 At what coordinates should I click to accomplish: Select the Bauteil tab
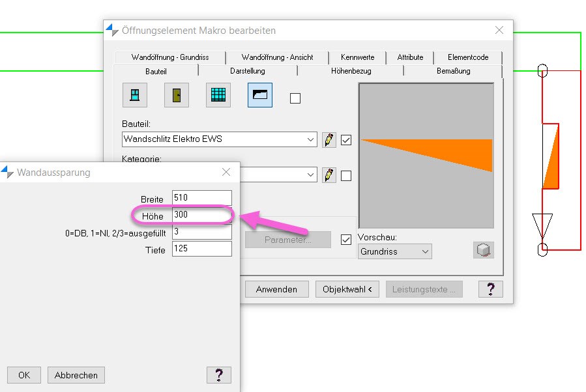point(156,71)
